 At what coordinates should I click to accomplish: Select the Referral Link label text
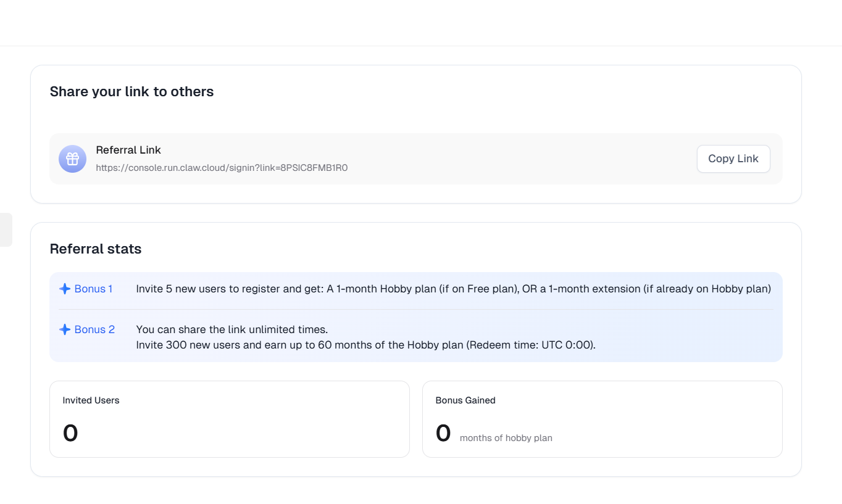coord(128,150)
